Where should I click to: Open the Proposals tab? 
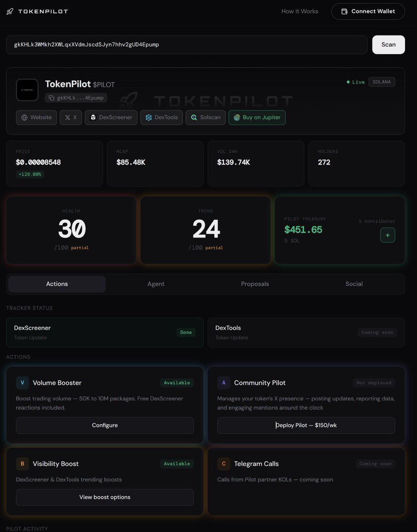point(255,284)
